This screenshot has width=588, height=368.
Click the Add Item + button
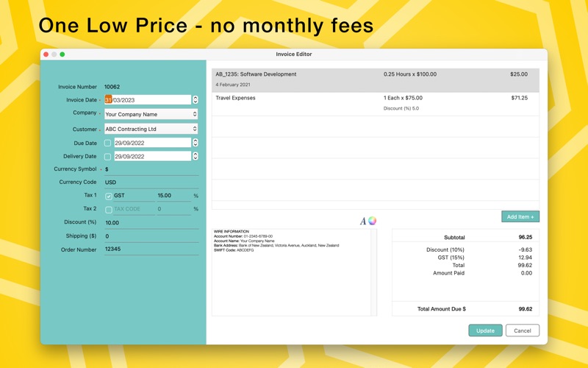click(x=520, y=216)
